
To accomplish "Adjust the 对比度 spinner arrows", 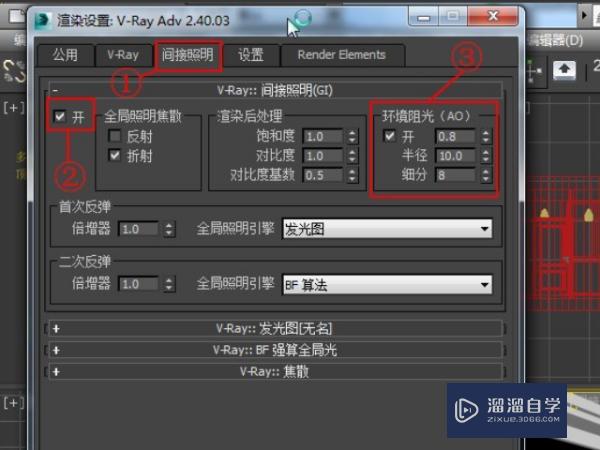I will 352,156.
